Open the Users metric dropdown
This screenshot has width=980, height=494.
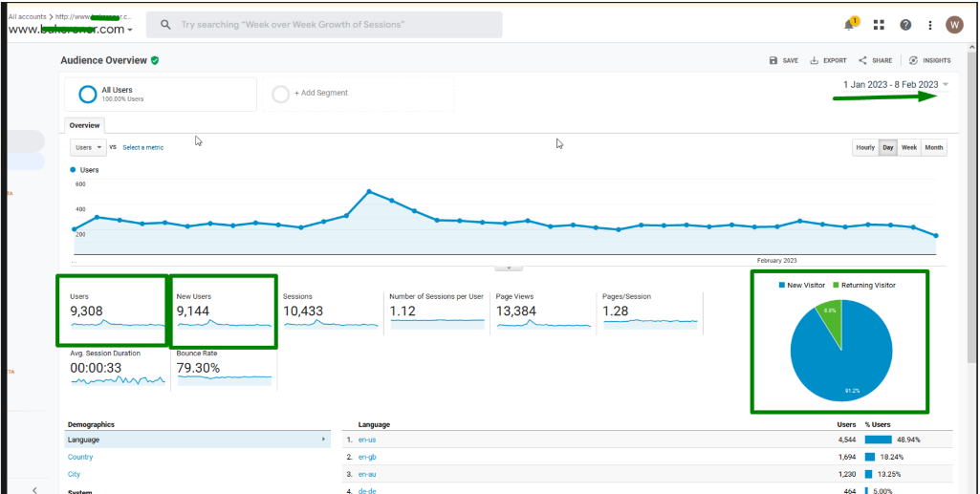point(89,147)
